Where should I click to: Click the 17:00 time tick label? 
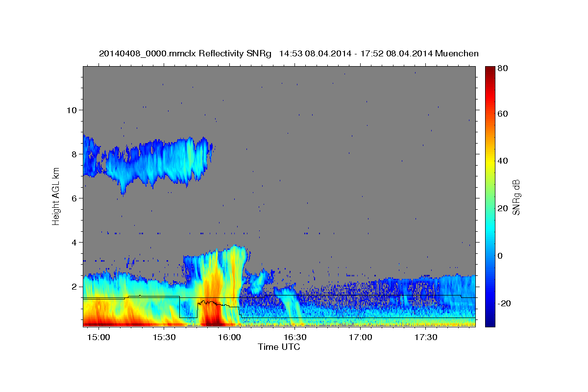(x=360, y=338)
